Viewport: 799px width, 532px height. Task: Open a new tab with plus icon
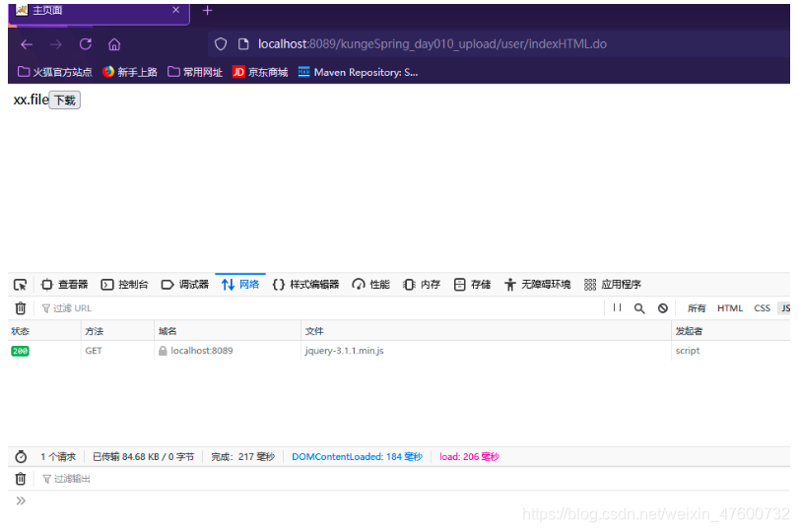(208, 11)
